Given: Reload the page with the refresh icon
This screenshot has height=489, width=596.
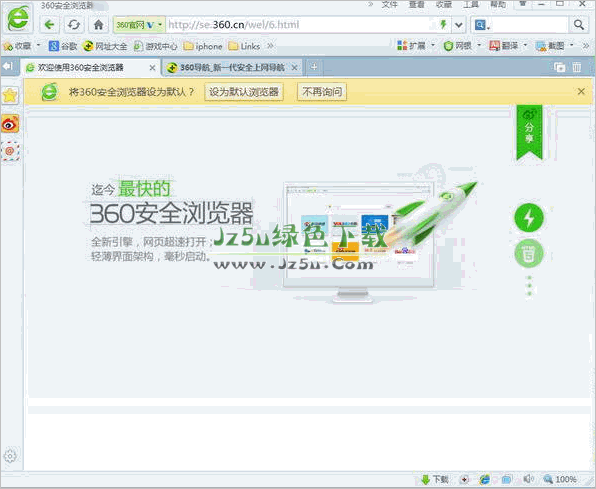Looking at the screenshot, I should 74,25.
